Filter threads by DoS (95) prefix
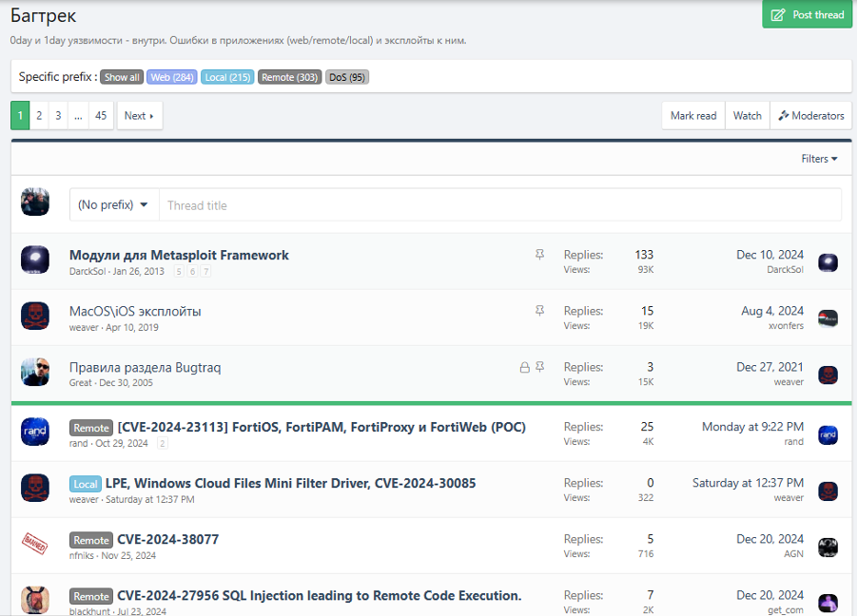This screenshot has width=858, height=616. tap(347, 77)
